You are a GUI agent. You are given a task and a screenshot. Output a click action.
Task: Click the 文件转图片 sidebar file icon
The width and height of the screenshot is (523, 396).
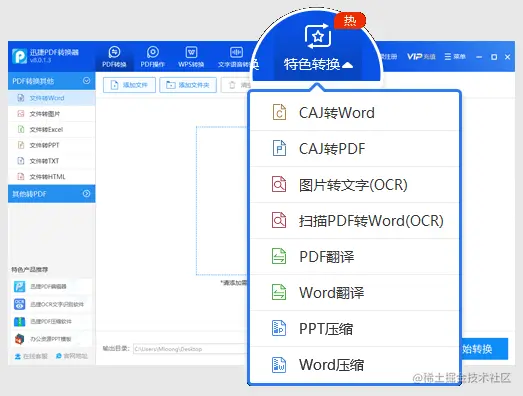pyautogui.click(x=21, y=114)
